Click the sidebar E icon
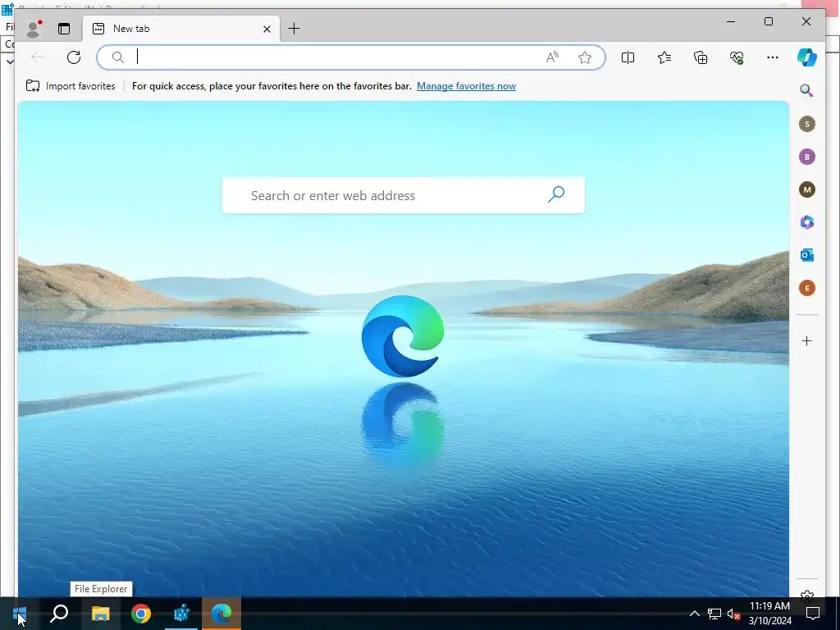Viewport: 840px width, 630px height. click(x=807, y=288)
